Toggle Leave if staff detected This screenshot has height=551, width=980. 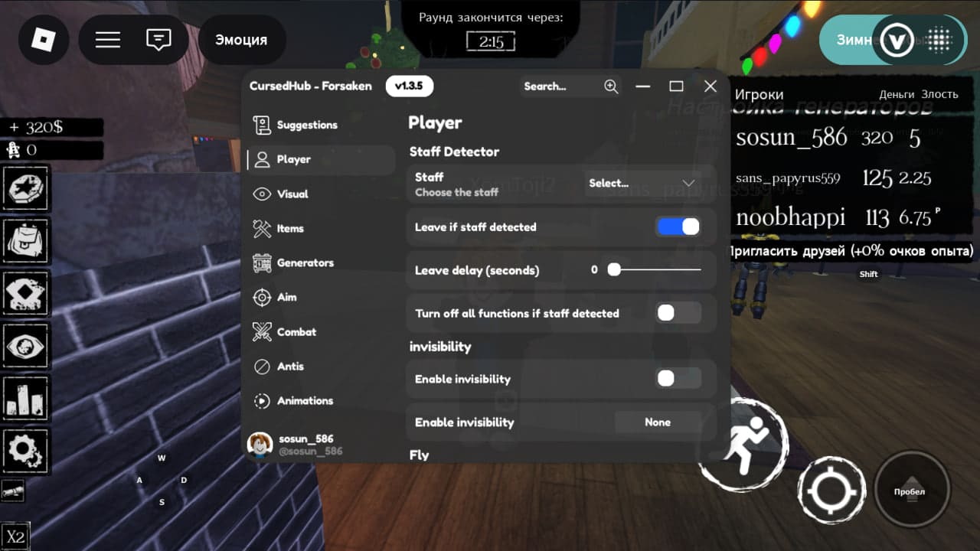click(x=678, y=227)
